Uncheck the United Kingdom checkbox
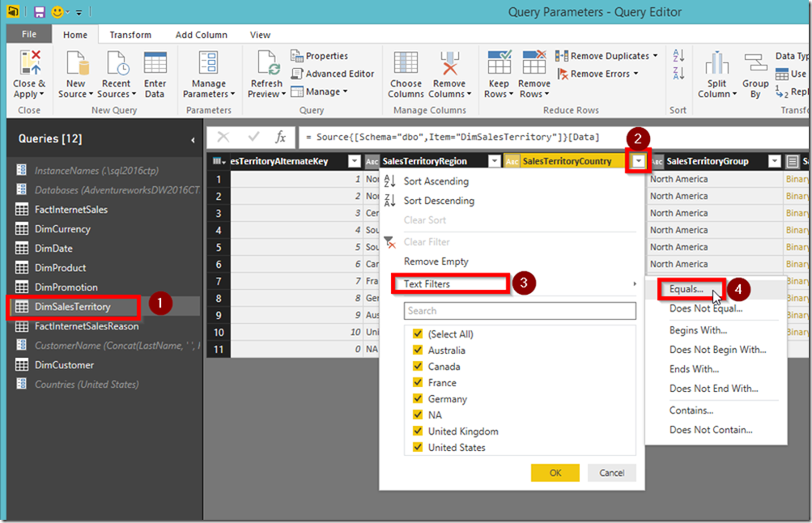Image resolution: width=812 pixels, height=523 pixels. tap(418, 431)
